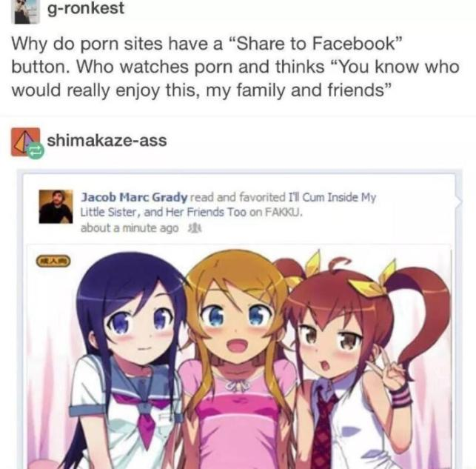Open the shimakaze-ass blog link
Viewport: 476px width, 469px height.
click(107, 141)
